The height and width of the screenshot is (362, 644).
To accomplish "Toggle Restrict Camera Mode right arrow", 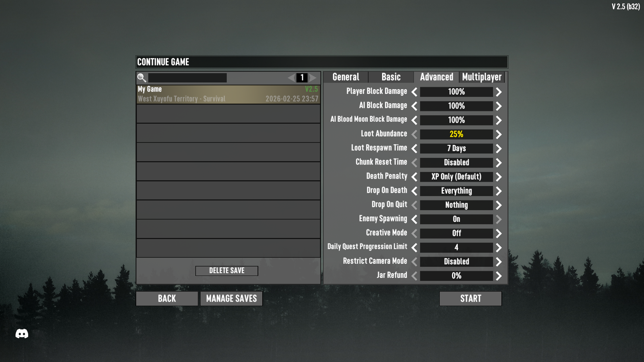I will click(x=499, y=262).
